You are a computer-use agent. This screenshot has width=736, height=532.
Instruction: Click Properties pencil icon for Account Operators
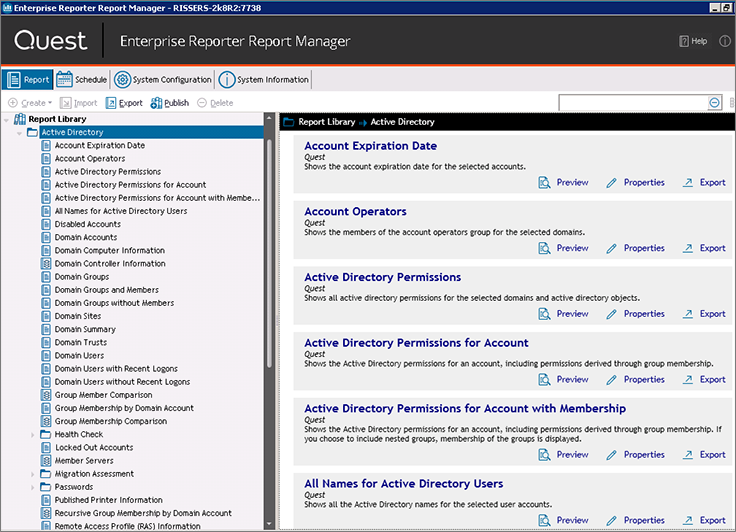pyautogui.click(x=611, y=248)
